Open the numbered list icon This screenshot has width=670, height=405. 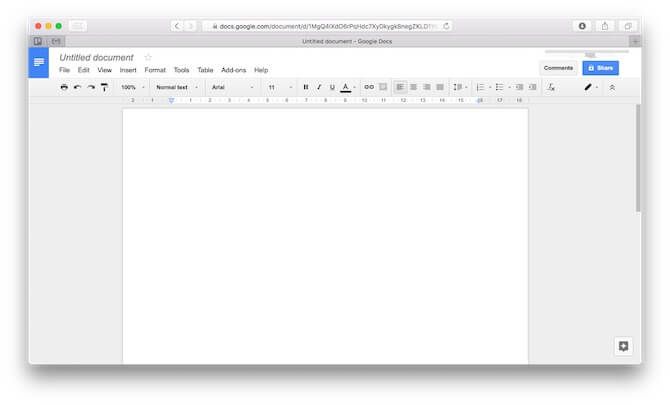(480, 87)
